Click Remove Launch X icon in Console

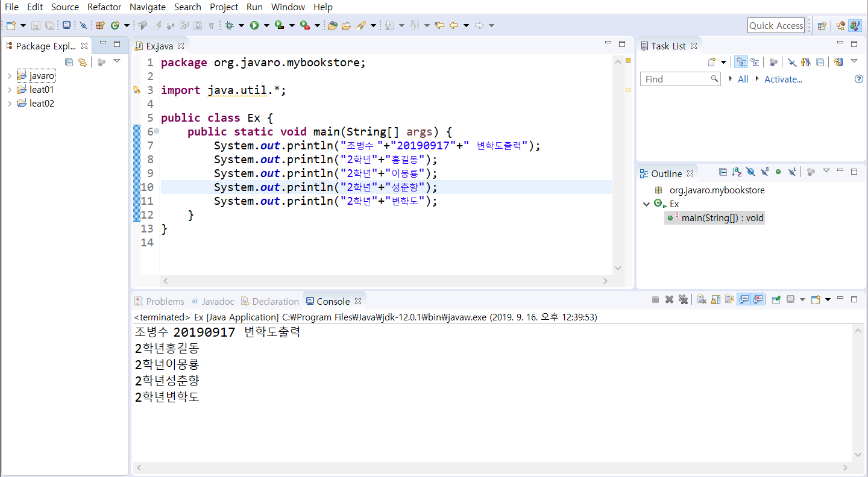(669, 299)
